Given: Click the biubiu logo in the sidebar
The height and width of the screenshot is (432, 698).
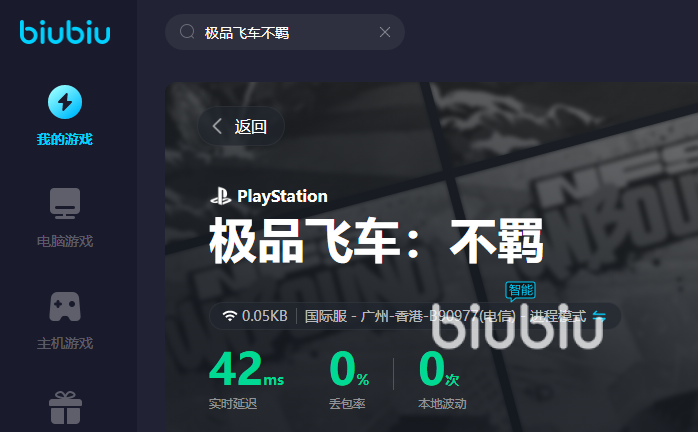Looking at the screenshot, I should pyautogui.click(x=65, y=32).
